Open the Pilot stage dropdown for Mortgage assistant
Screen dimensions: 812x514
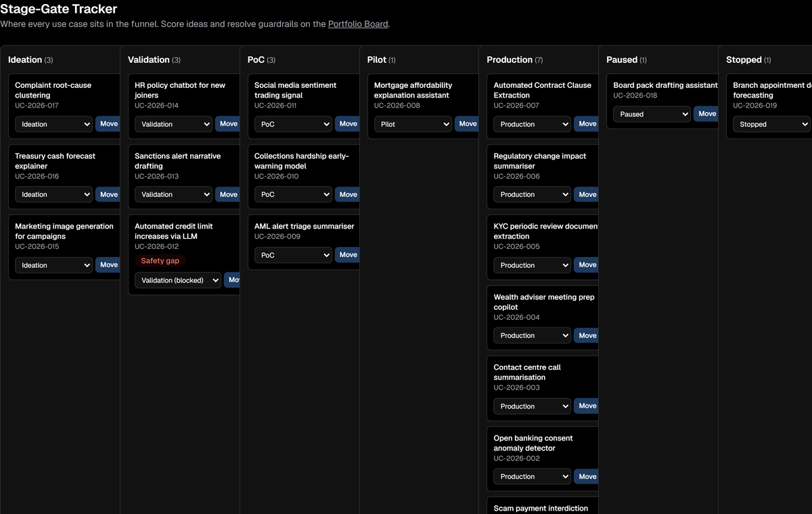pos(413,124)
